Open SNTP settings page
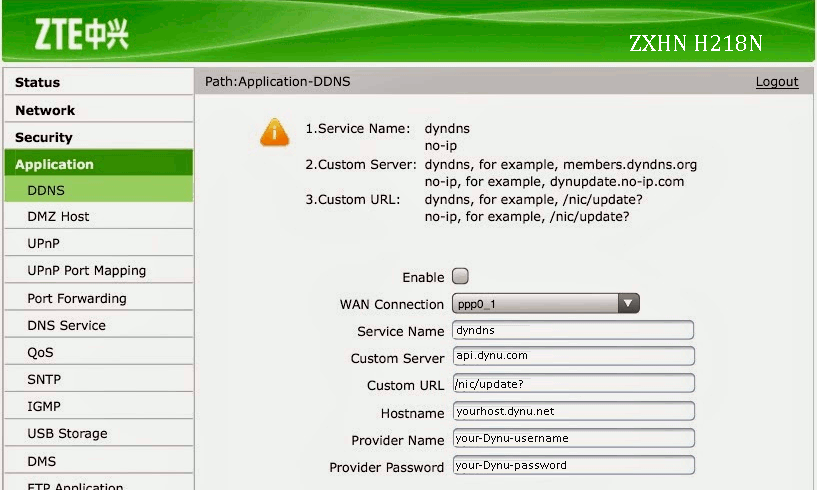 [x=99, y=379]
